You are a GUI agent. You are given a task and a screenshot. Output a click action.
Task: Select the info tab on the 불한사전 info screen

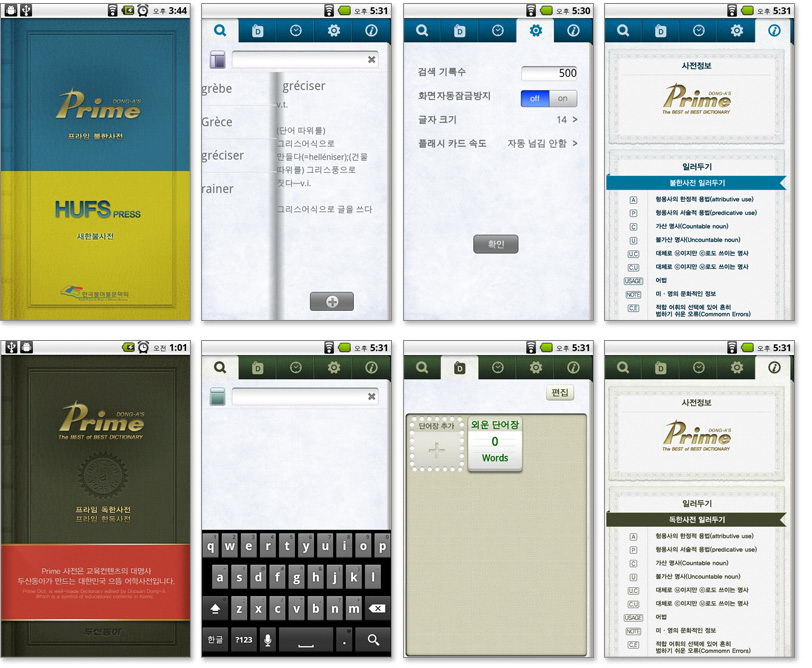[774, 31]
